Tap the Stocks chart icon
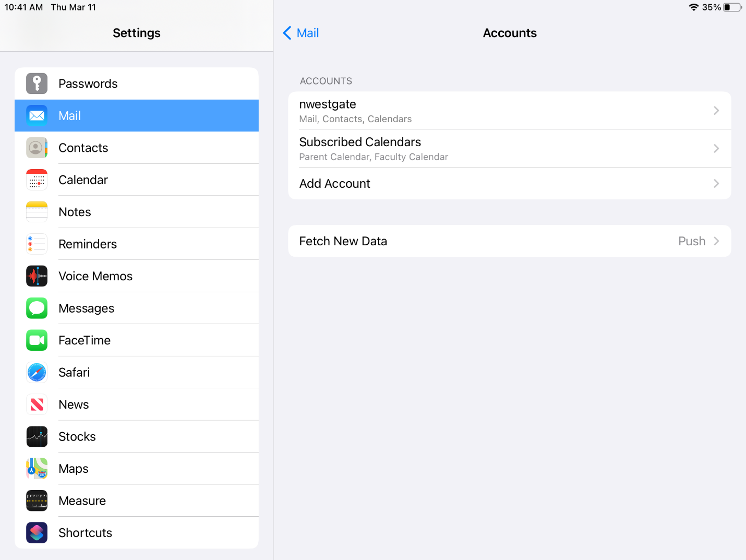The width and height of the screenshot is (746, 560). tap(37, 436)
